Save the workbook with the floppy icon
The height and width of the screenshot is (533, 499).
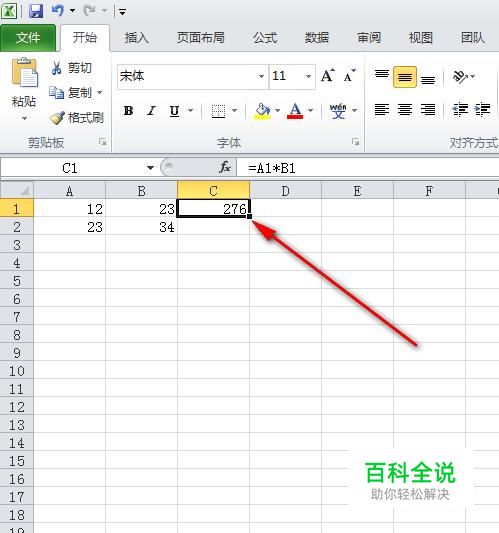[x=36, y=11]
